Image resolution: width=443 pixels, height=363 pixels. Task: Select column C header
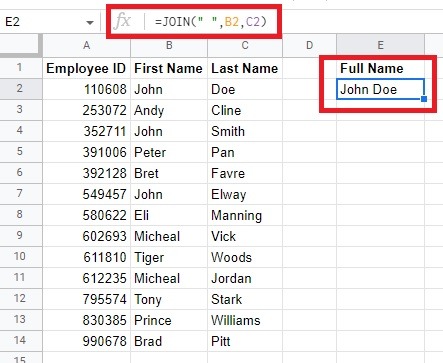click(245, 45)
